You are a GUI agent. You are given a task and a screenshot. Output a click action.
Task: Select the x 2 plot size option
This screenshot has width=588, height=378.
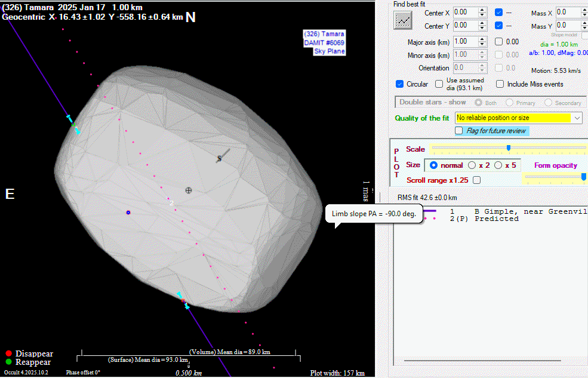coord(472,165)
